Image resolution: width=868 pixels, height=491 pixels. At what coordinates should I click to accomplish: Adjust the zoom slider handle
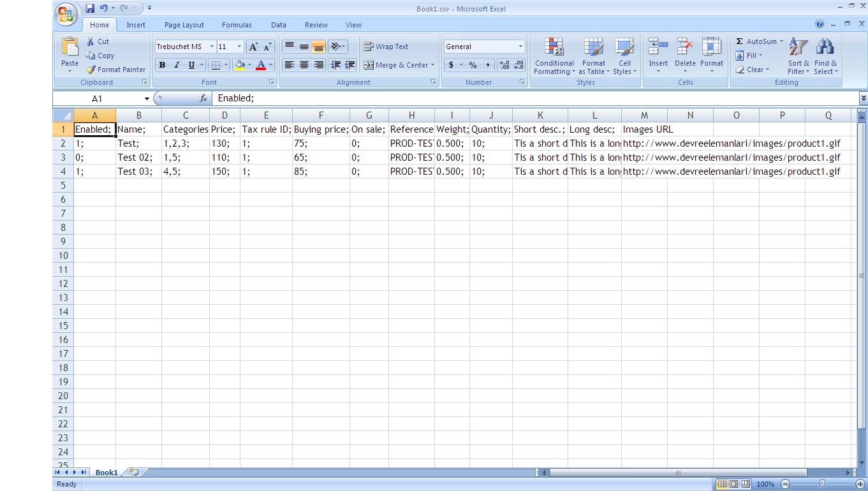point(822,484)
